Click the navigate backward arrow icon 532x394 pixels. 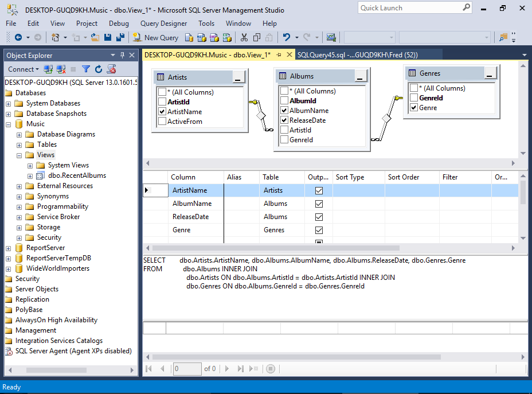click(x=18, y=37)
